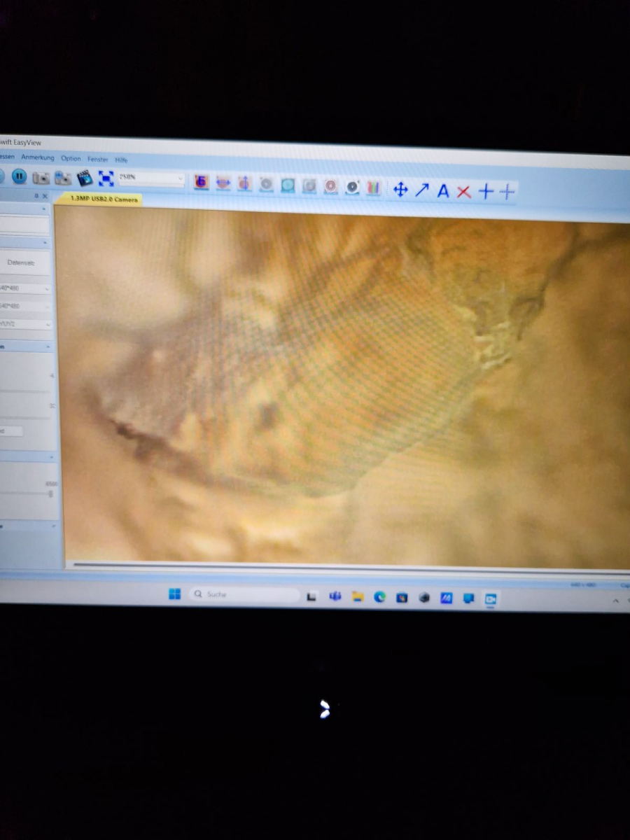Open the color histogram bars icon
The height and width of the screenshot is (840, 630).
[374, 188]
